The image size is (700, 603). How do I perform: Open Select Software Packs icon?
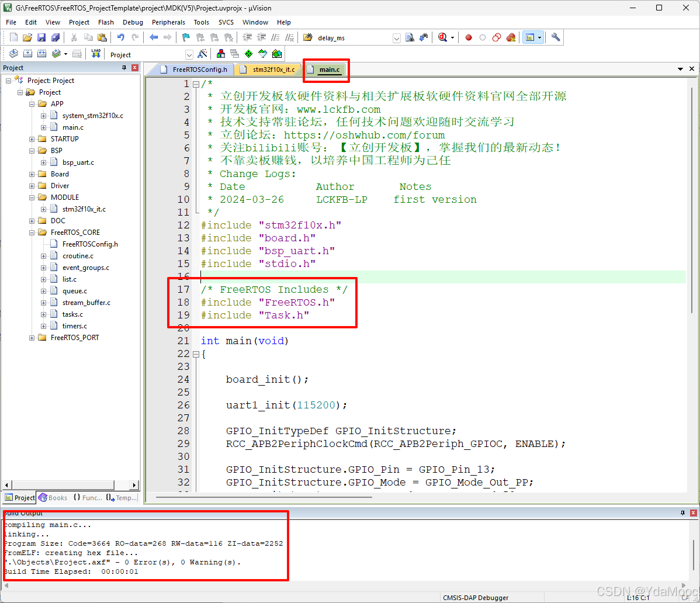click(263, 54)
